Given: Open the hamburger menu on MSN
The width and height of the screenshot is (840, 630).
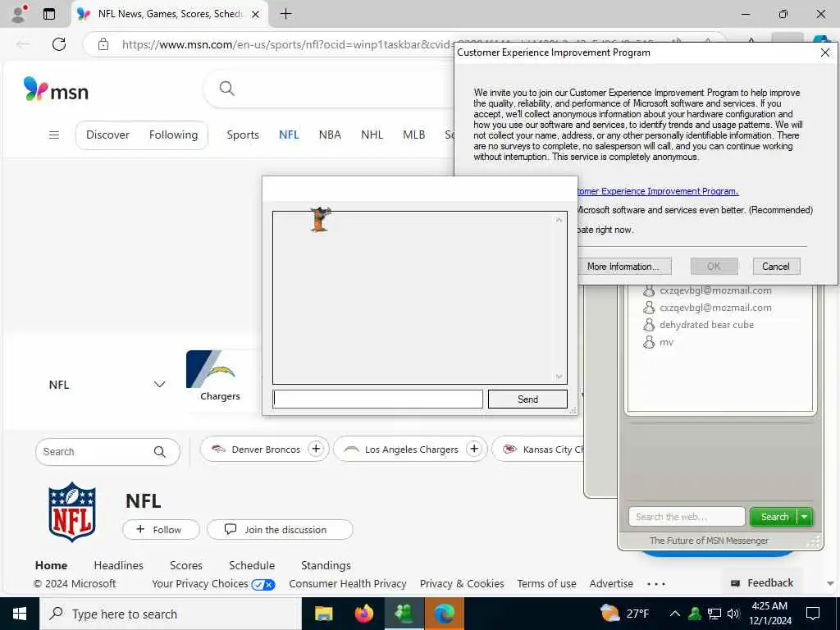Looking at the screenshot, I should [54, 135].
